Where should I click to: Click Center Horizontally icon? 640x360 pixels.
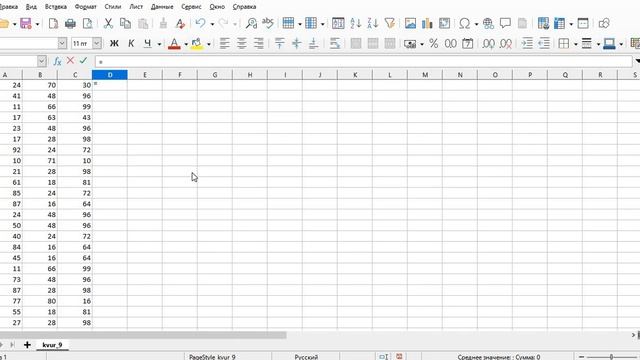point(242,43)
